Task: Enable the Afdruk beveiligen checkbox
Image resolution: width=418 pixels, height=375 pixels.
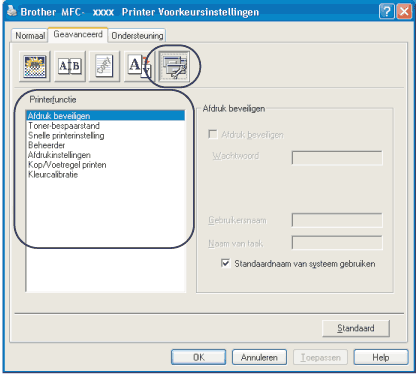Action: tap(213, 134)
